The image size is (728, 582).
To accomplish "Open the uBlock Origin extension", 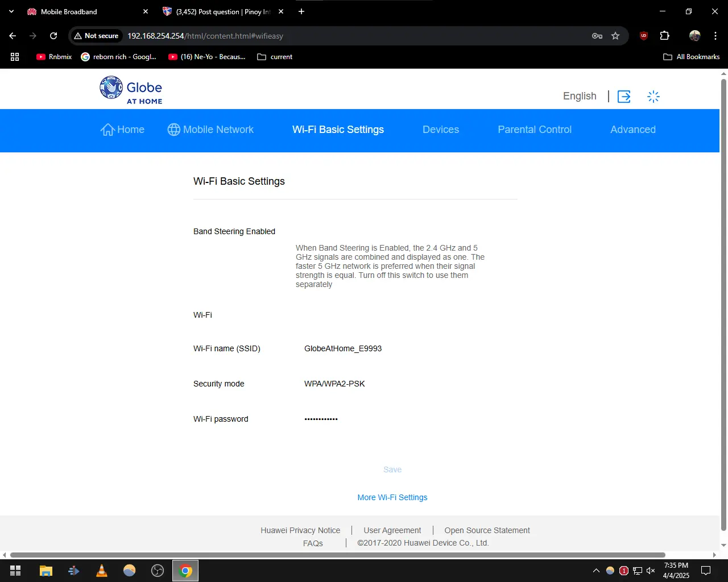I will point(644,36).
